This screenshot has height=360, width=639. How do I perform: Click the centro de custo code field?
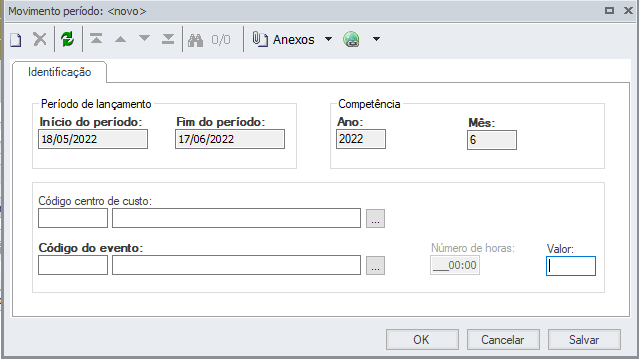click(73, 218)
